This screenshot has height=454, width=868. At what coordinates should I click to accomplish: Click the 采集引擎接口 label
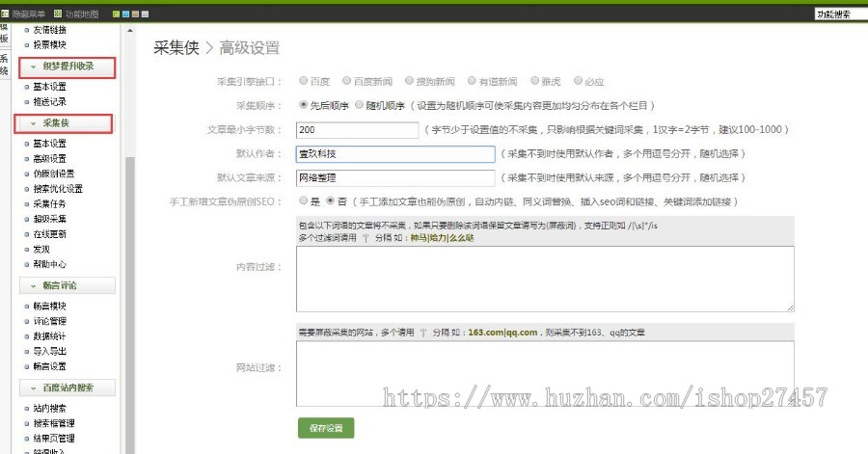tap(249, 82)
